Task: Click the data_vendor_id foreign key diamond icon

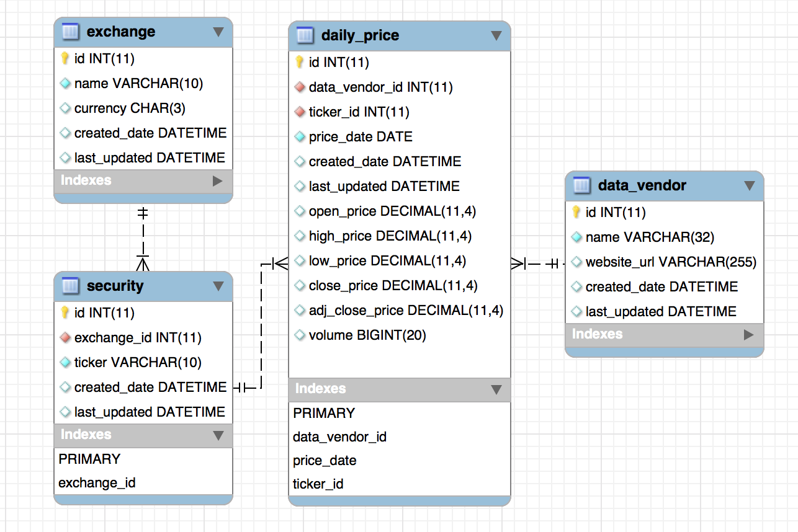Action: (300, 87)
